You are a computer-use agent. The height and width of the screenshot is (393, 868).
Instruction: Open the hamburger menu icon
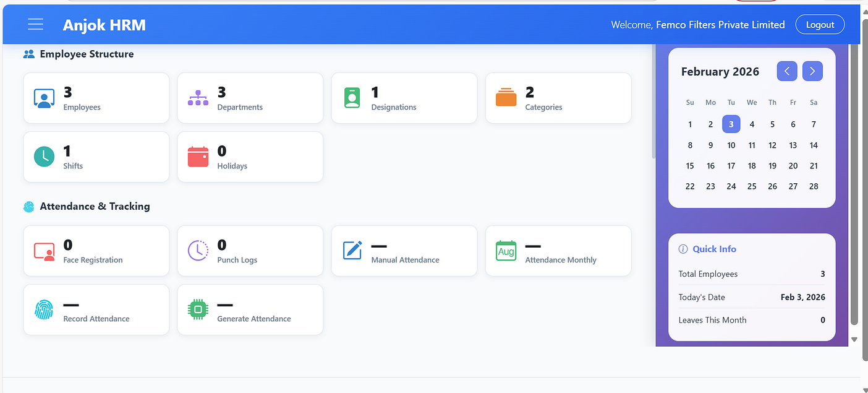pyautogui.click(x=35, y=24)
